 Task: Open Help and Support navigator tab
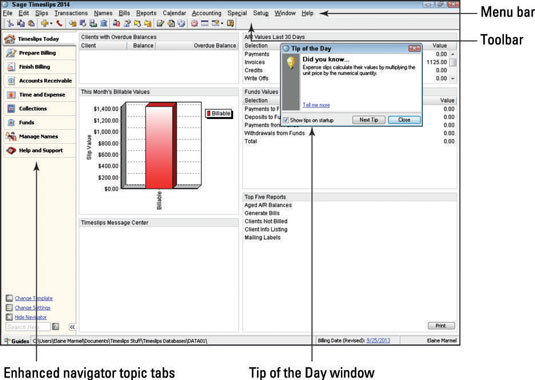coord(40,150)
